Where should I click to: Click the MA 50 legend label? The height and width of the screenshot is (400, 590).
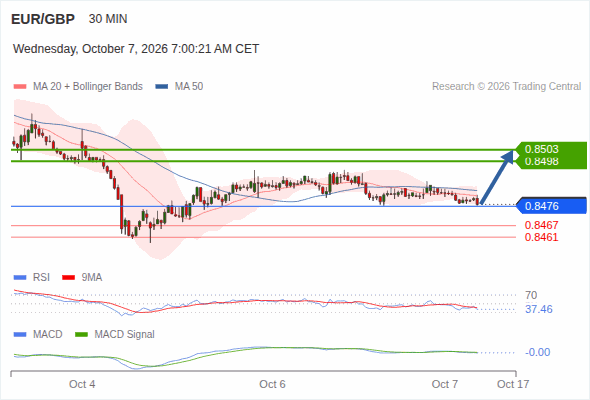coord(189,87)
